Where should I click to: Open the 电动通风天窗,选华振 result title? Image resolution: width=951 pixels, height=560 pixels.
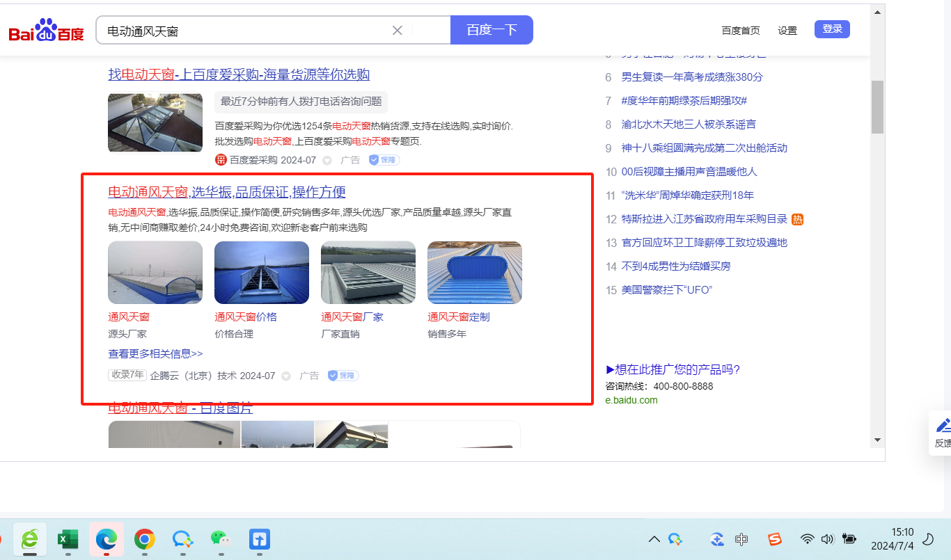[x=227, y=192]
